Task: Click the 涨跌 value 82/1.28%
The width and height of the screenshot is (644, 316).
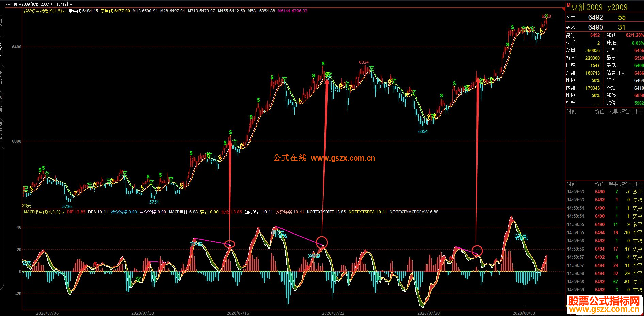Action: (635, 35)
